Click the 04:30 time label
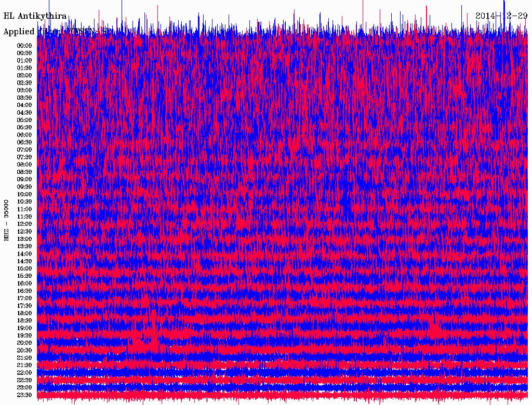 (24, 112)
